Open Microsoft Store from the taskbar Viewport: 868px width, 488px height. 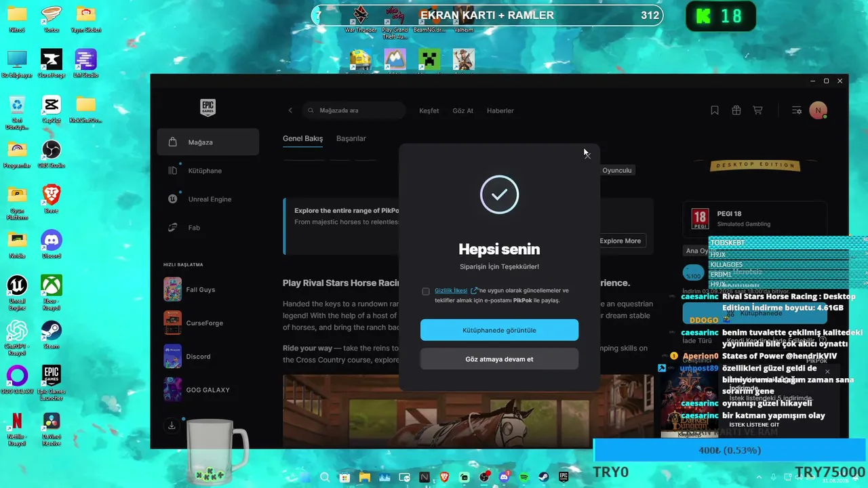point(344,477)
